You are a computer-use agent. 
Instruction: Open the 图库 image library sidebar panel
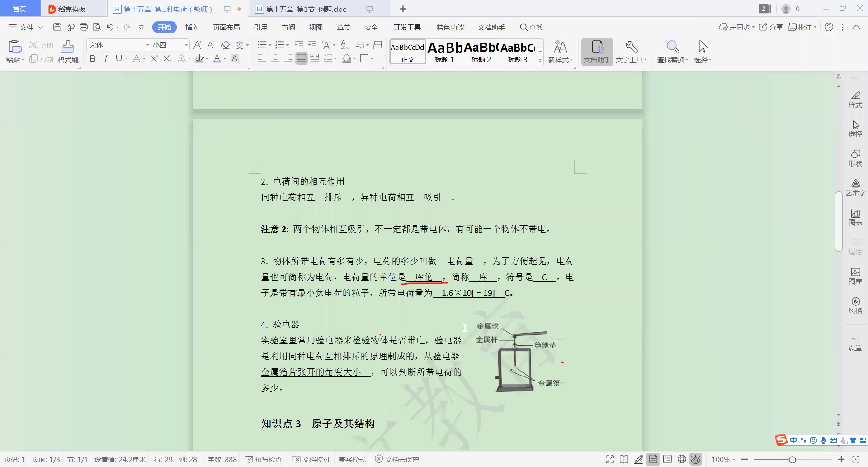click(x=855, y=276)
